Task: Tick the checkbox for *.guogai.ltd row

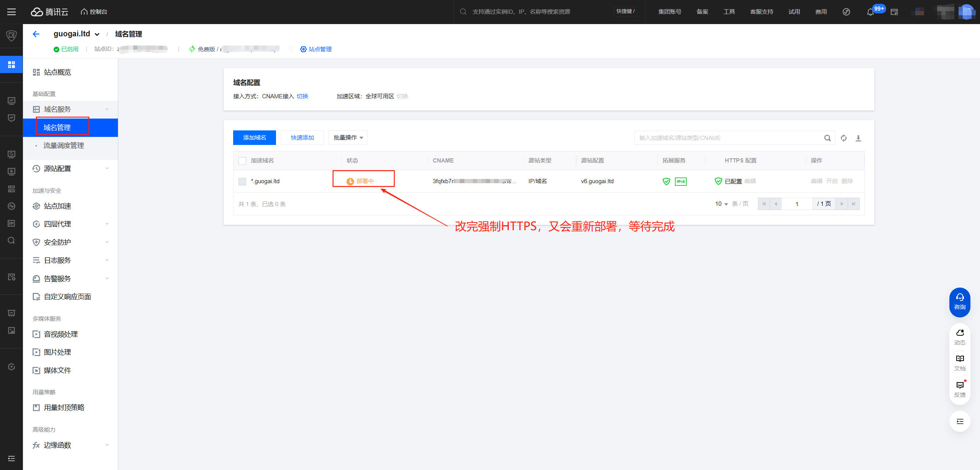Action: tap(242, 181)
